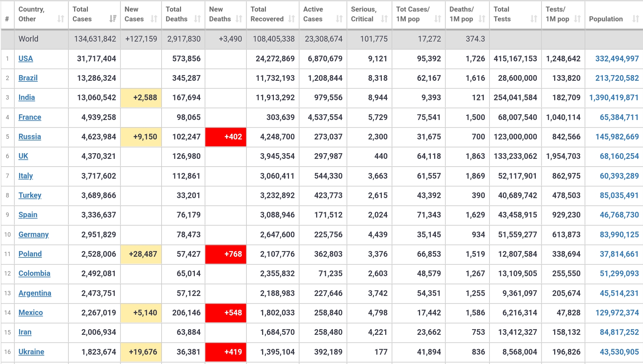The image size is (643, 364).
Task: Open Iran population link 84,817,252
Action: [x=619, y=332]
